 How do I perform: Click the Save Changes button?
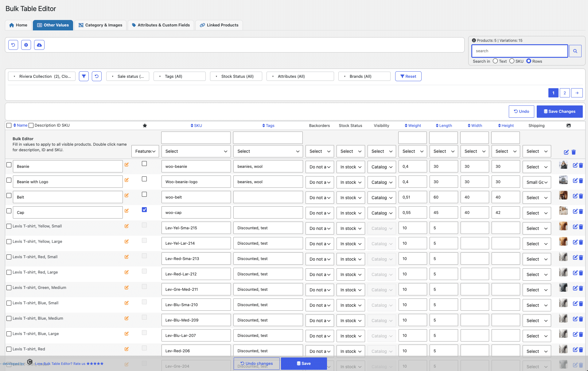click(x=559, y=112)
